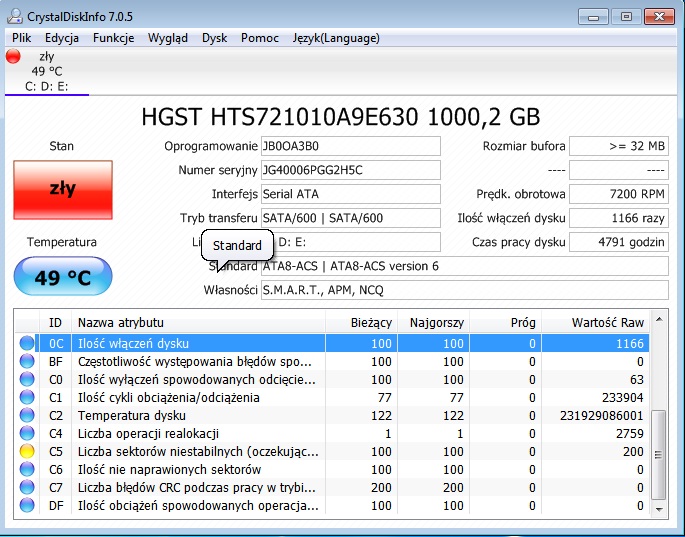685x537 pixels.
Task: Click the attribute list scroll up arrow
Action: [x=659, y=320]
